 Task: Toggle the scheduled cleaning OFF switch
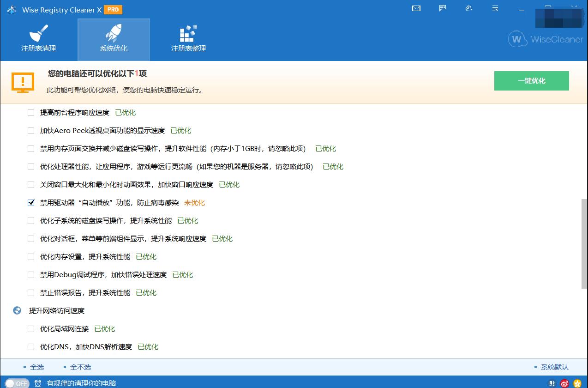[x=17, y=383]
